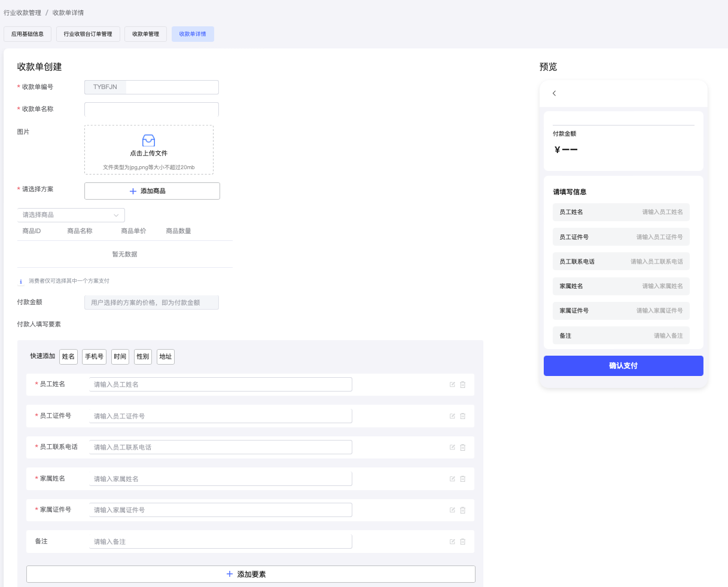
Task: Click 确认支付 button in preview
Action: pyautogui.click(x=623, y=366)
